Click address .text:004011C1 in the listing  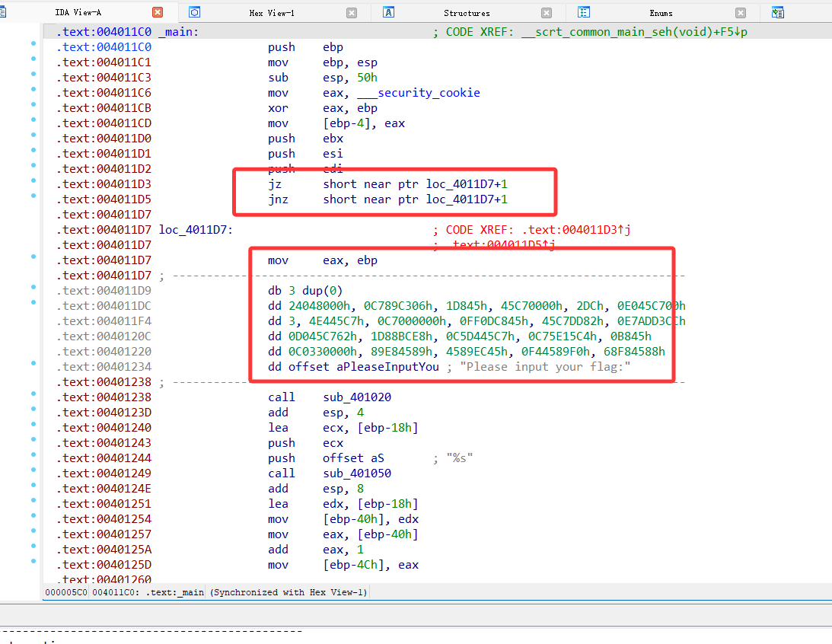click(x=104, y=62)
